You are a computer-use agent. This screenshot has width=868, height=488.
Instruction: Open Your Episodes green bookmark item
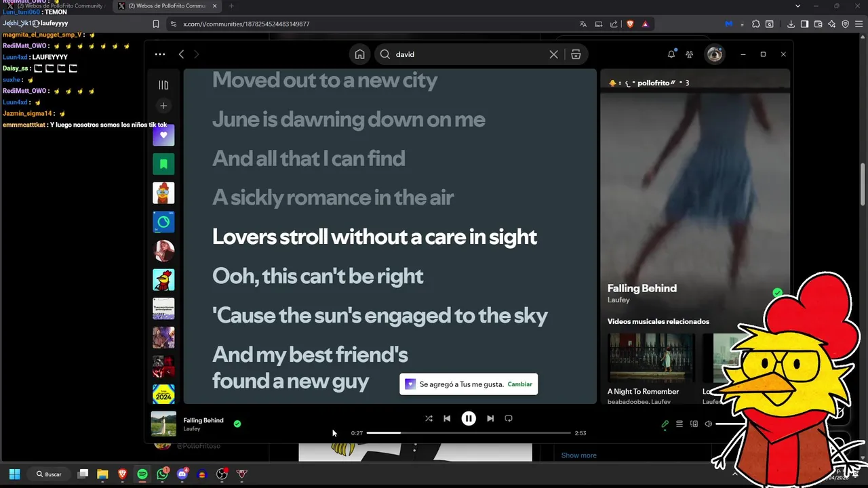click(163, 164)
